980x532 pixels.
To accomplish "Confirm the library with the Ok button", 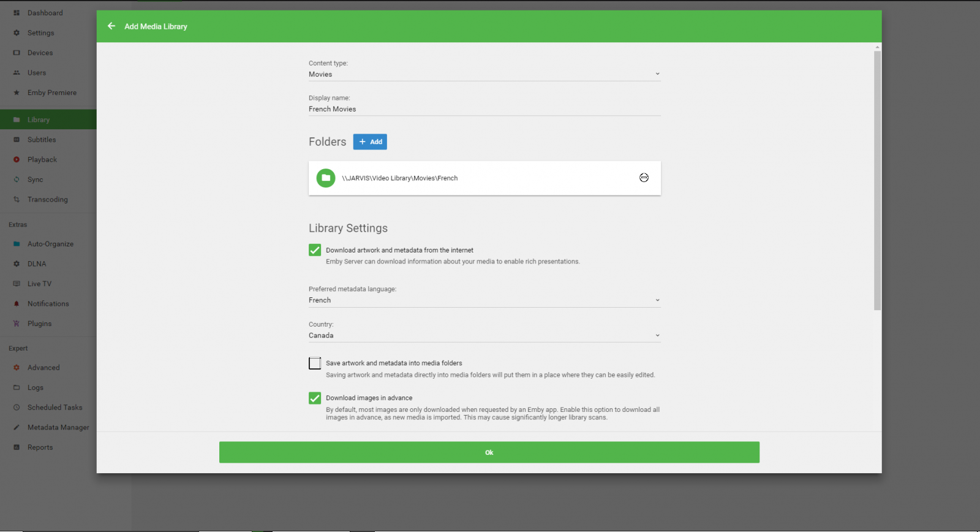I will 489,452.
